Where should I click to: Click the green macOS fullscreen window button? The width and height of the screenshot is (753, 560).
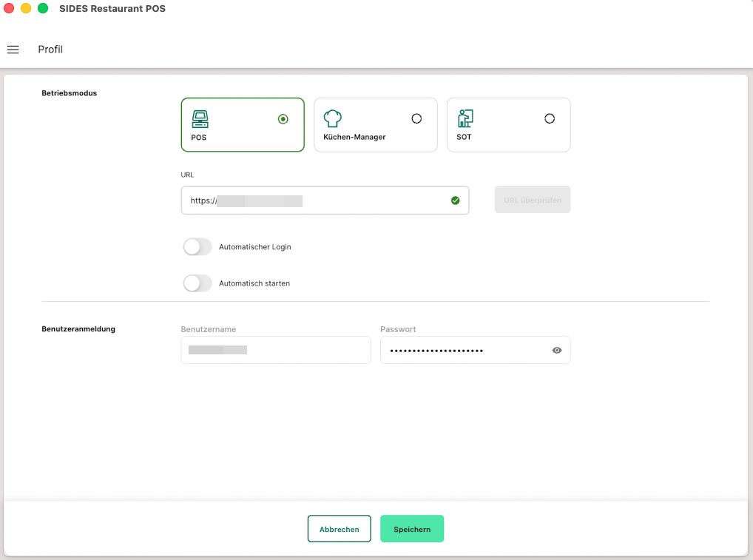pyautogui.click(x=43, y=9)
